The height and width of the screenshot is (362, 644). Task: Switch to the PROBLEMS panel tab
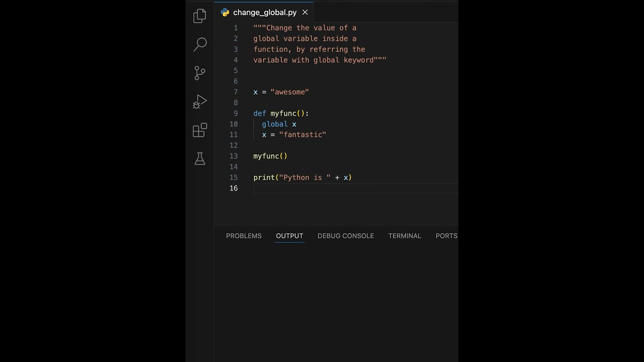(244, 236)
